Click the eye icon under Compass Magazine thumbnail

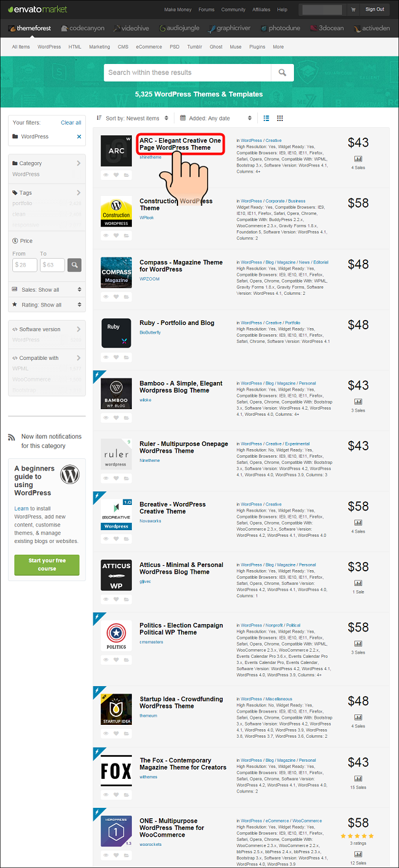(106, 297)
